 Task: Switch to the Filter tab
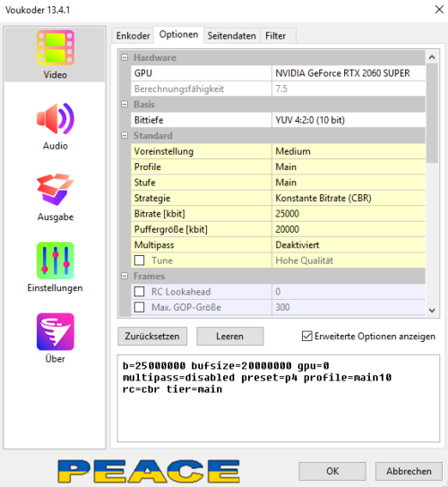click(275, 36)
